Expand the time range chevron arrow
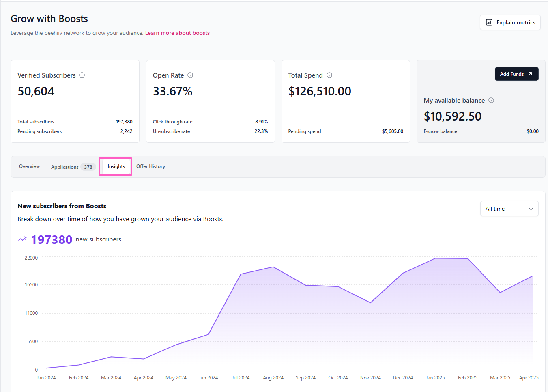Screen dimensions: 548x392 (531, 209)
